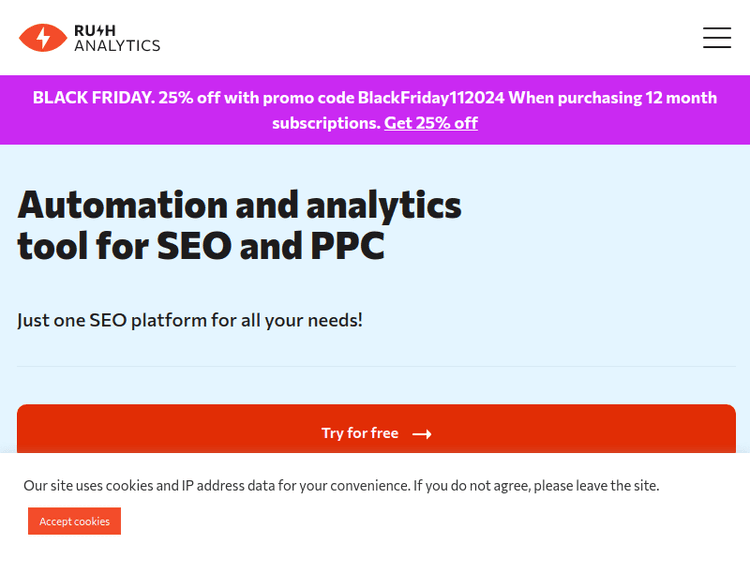Follow the Get 25% off link
This screenshot has height=563, width=750.
(x=431, y=123)
